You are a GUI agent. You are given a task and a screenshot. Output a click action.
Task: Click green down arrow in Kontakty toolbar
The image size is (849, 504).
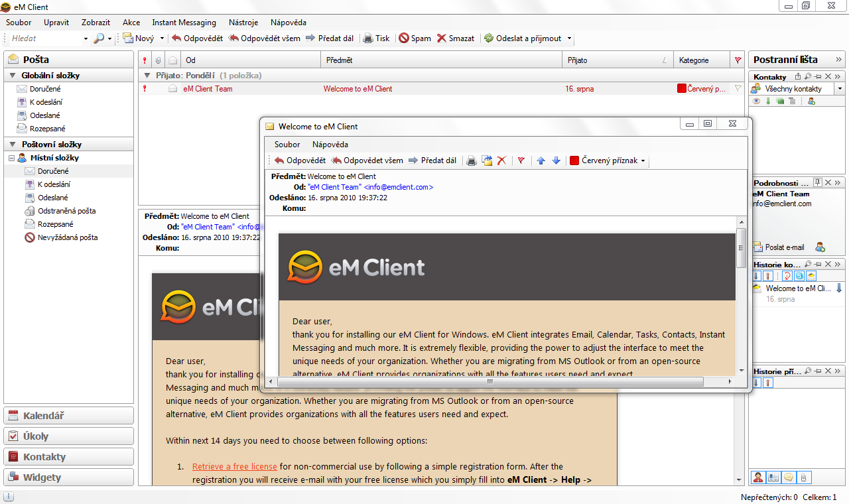768,101
